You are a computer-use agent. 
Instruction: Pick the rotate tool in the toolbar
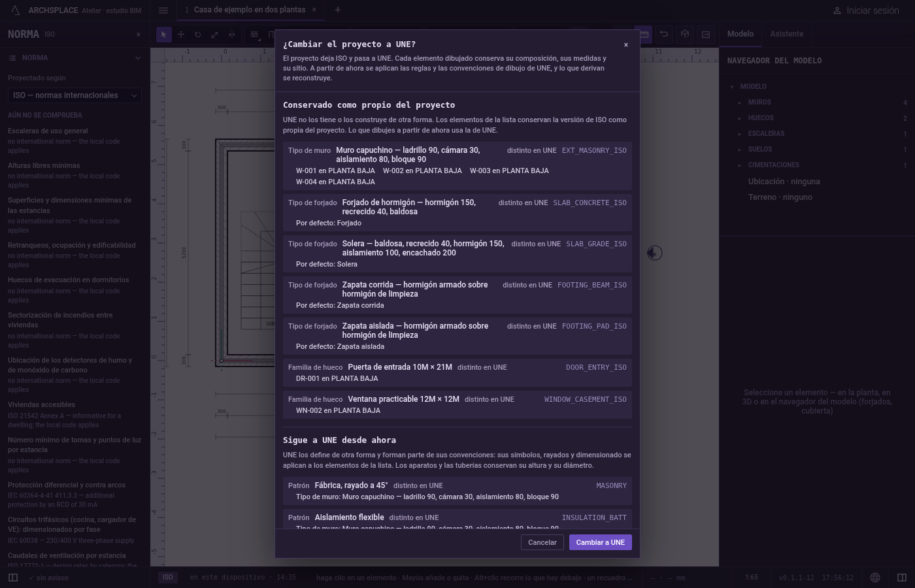pos(198,35)
